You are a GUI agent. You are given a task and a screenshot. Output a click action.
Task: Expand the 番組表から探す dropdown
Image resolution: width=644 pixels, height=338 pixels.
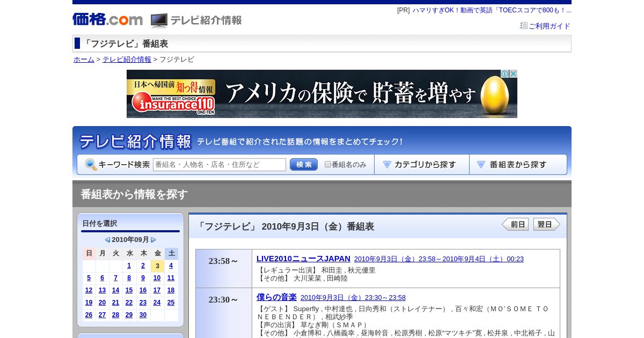pos(518,165)
